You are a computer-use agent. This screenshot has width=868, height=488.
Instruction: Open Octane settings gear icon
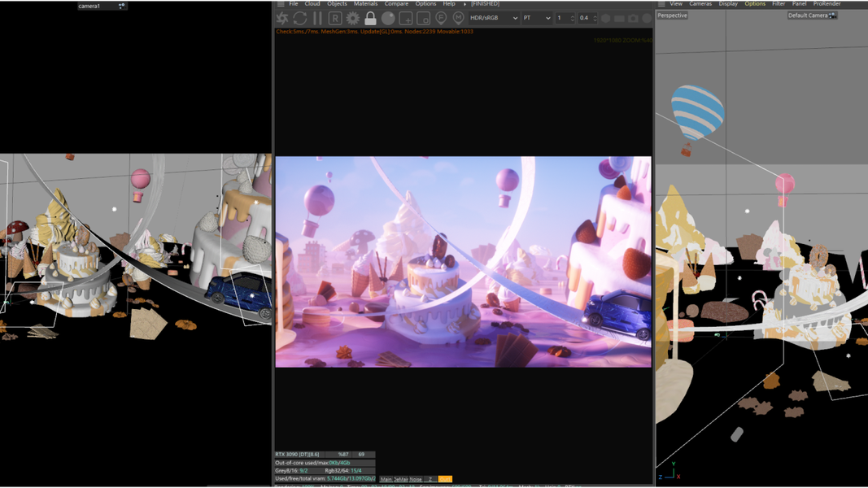click(x=352, y=18)
